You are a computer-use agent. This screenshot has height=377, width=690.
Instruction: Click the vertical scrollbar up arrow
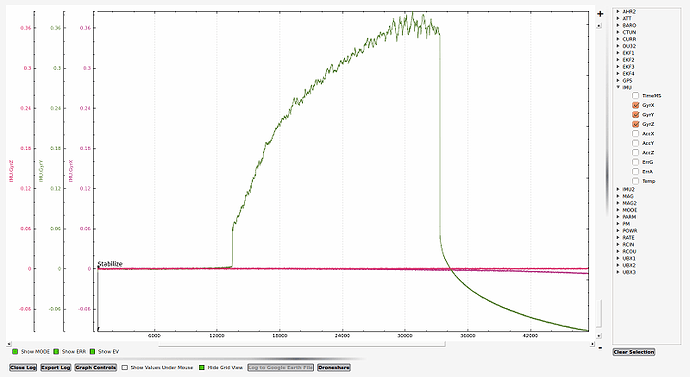click(x=599, y=26)
